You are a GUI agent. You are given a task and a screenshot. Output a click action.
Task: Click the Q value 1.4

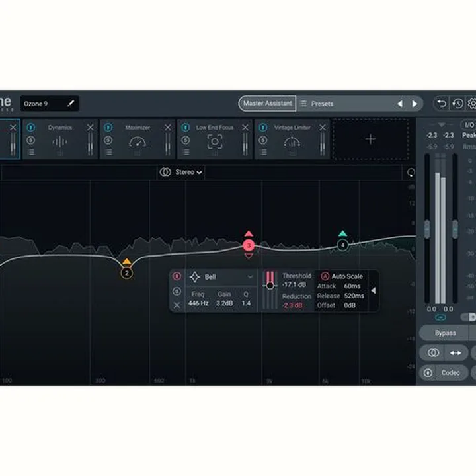click(x=246, y=303)
